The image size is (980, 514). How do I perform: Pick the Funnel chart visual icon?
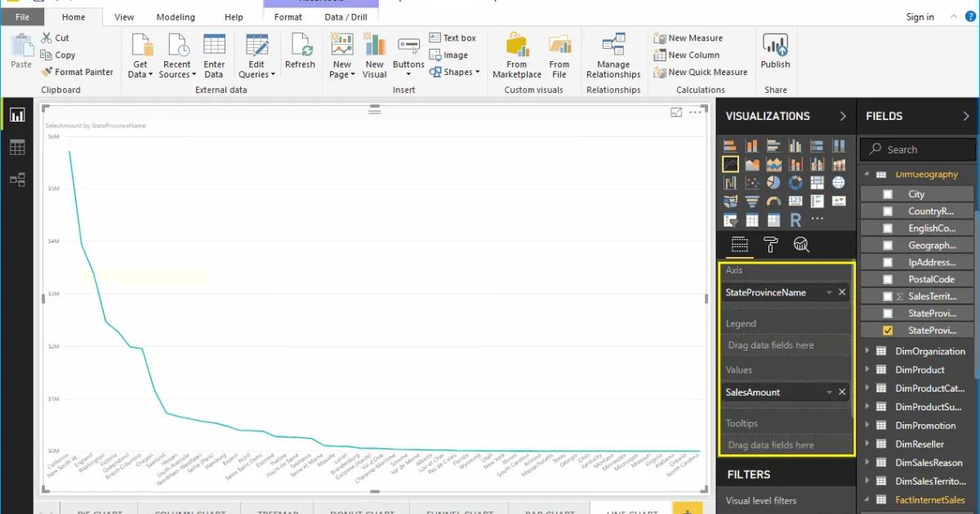click(x=751, y=201)
